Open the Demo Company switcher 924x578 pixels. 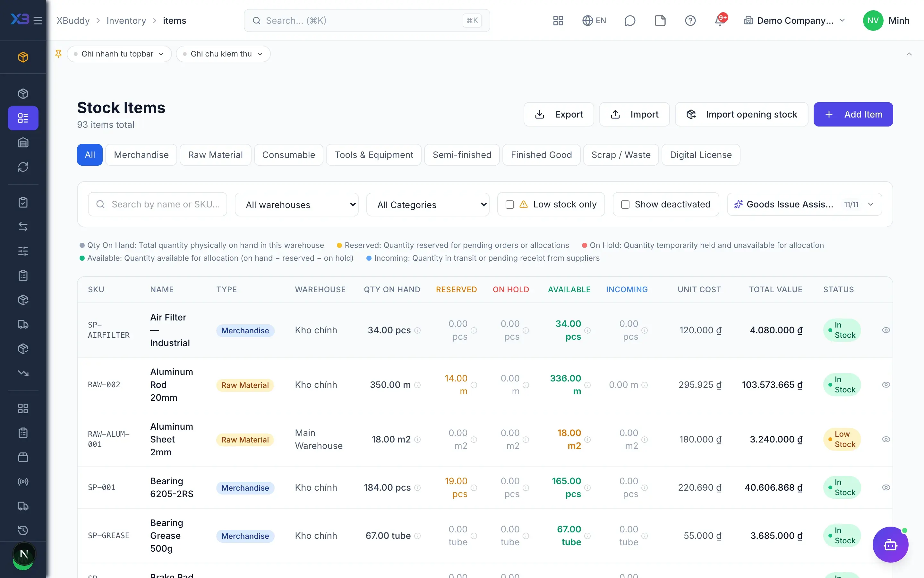795,20
